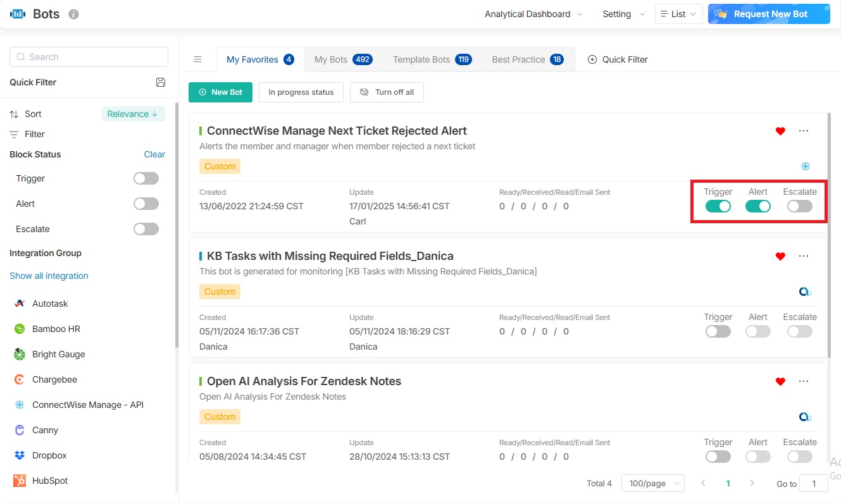Go to the next page arrow
The width and height of the screenshot is (841, 504).
point(752,483)
